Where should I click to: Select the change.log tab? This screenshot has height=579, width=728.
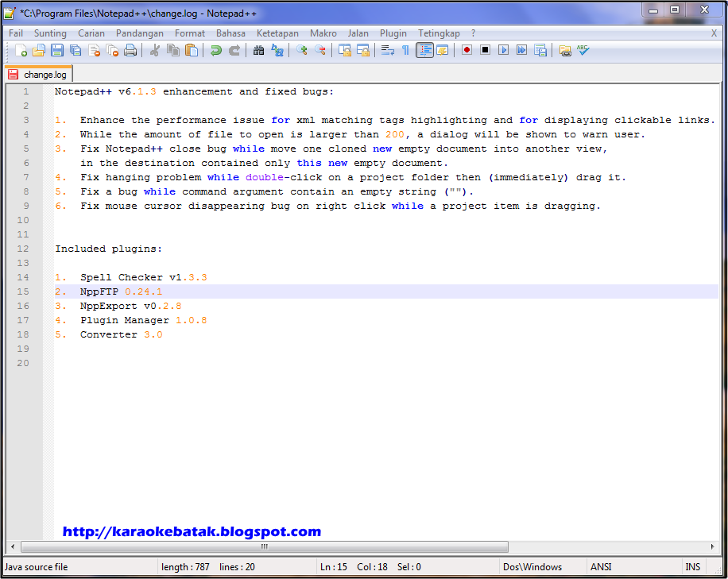(38, 75)
